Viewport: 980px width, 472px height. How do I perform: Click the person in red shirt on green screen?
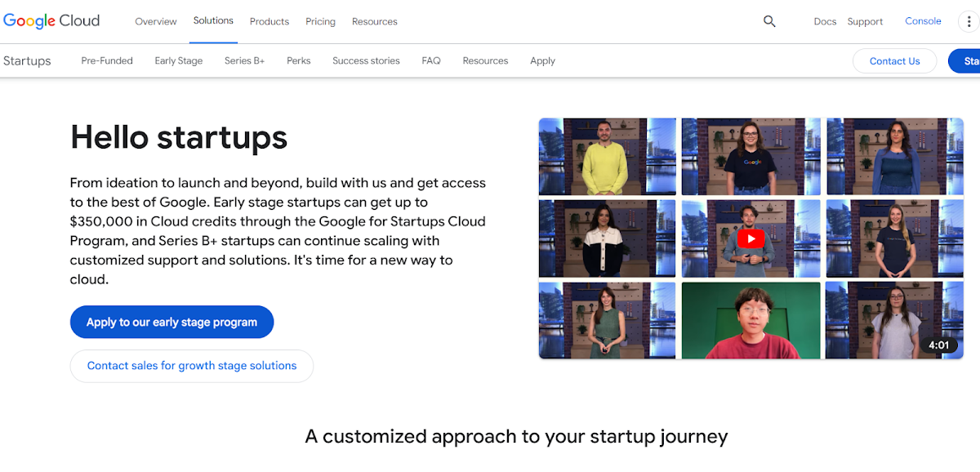click(x=751, y=320)
